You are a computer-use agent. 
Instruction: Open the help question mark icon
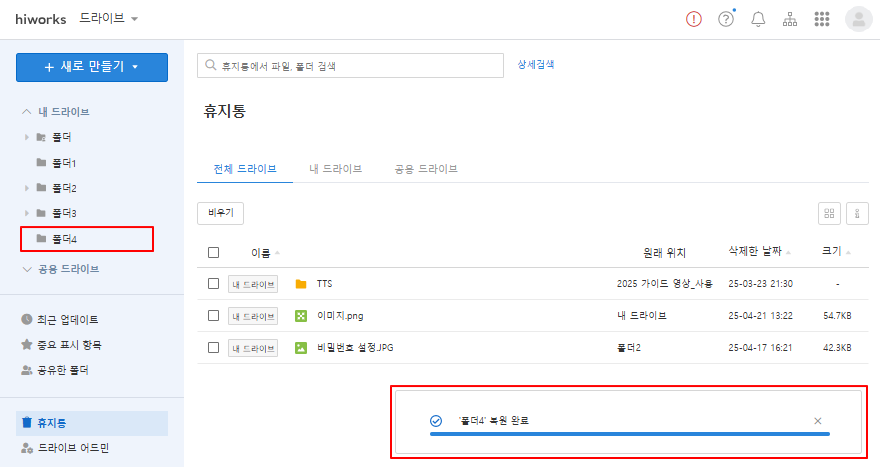pos(726,19)
